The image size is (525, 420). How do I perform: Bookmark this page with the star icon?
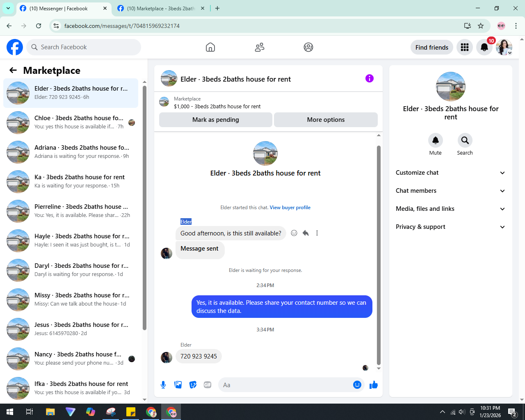[x=481, y=26]
